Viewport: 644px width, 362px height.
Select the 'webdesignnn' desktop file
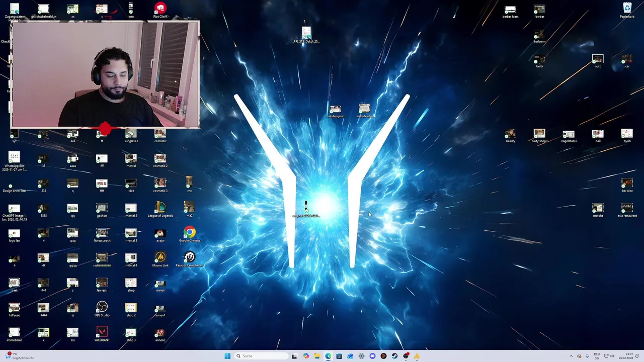pos(335,111)
